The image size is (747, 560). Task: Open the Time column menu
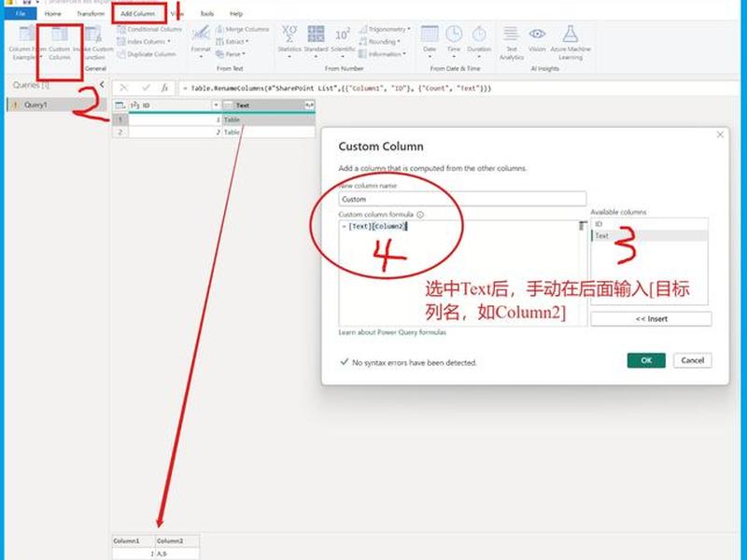[x=454, y=42]
